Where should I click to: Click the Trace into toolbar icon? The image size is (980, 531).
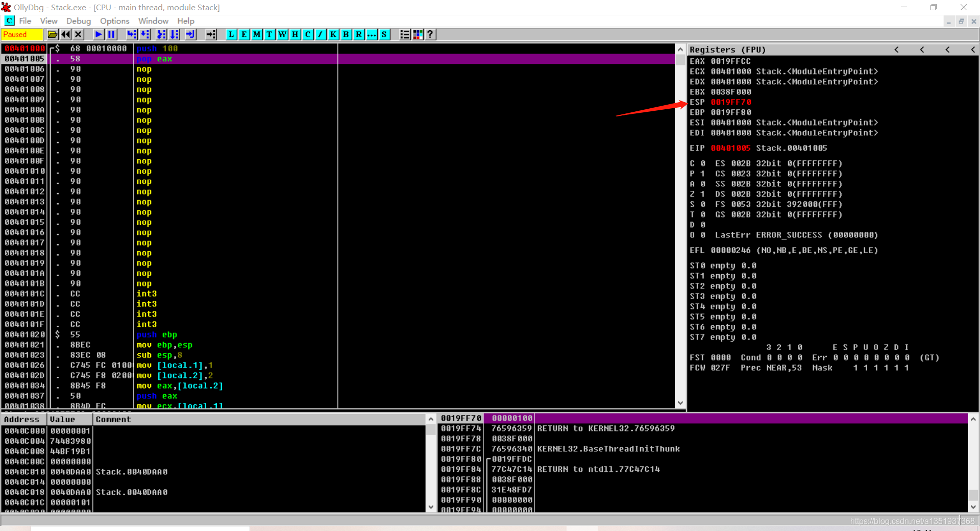point(162,34)
